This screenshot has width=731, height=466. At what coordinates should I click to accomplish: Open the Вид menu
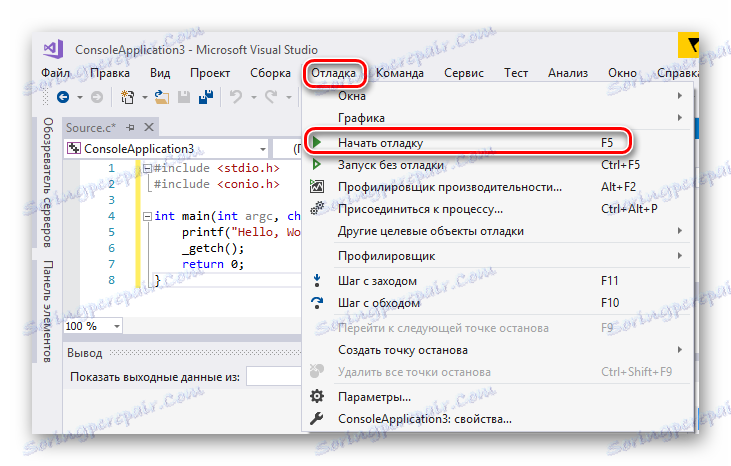click(x=160, y=73)
